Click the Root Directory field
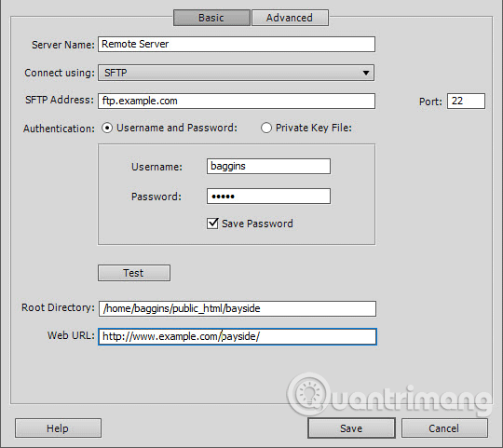Image resolution: width=503 pixels, height=448 pixels. (x=238, y=308)
